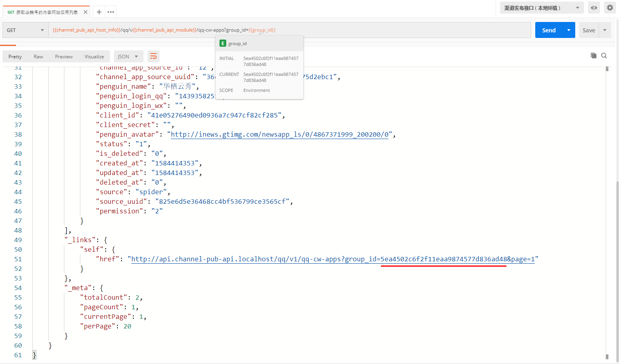Expand the Send button dropdown arrow
The height and width of the screenshot is (364, 620).
click(x=569, y=30)
